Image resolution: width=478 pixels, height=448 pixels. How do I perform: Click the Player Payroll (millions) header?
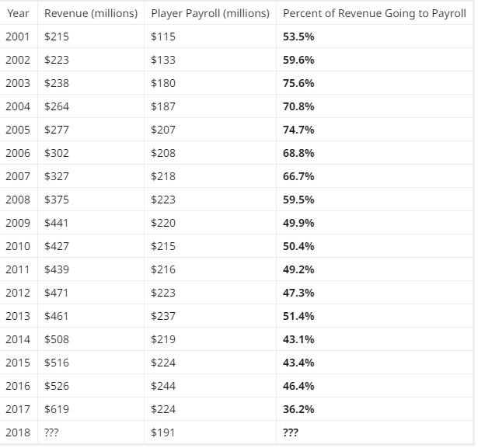210,14
